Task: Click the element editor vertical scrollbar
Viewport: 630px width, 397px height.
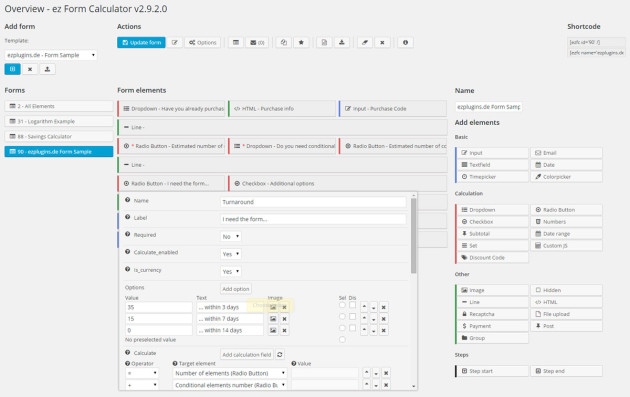Action: [413, 236]
